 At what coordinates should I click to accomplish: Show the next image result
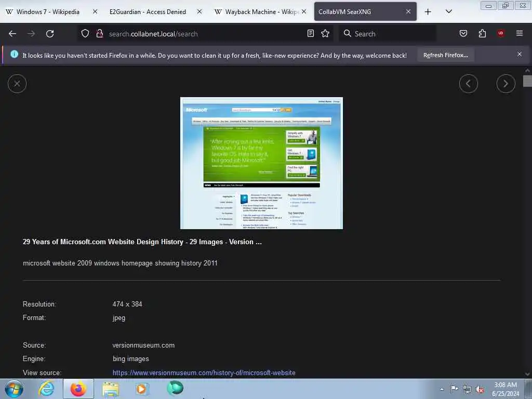[x=506, y=84]
